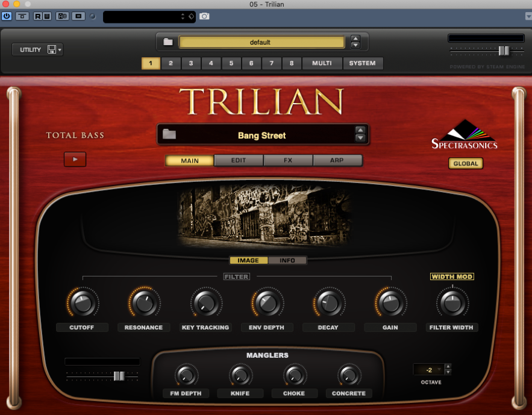Switch to the MAIN tab
The height and width of the screenshot is (415, 532).
tap(190, 160)
